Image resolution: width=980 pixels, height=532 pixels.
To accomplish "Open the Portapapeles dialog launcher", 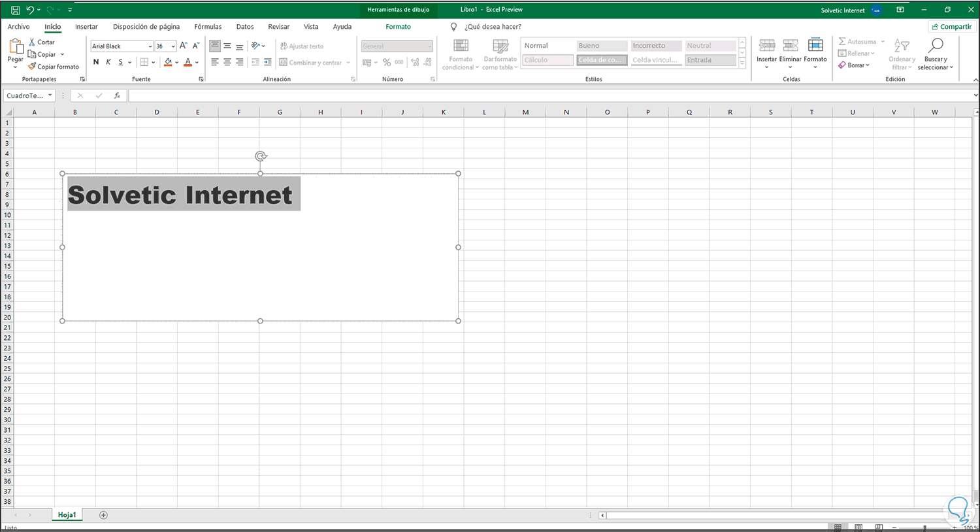I will (82, 79).
